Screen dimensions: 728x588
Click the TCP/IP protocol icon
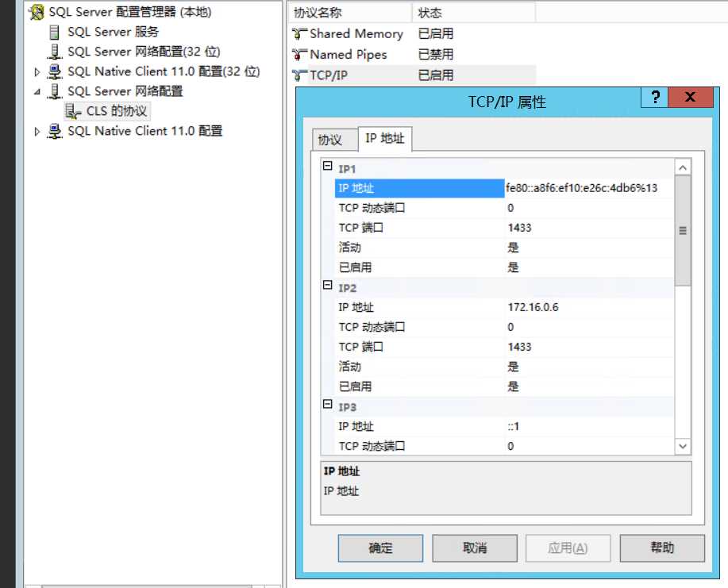pos(299,75)
